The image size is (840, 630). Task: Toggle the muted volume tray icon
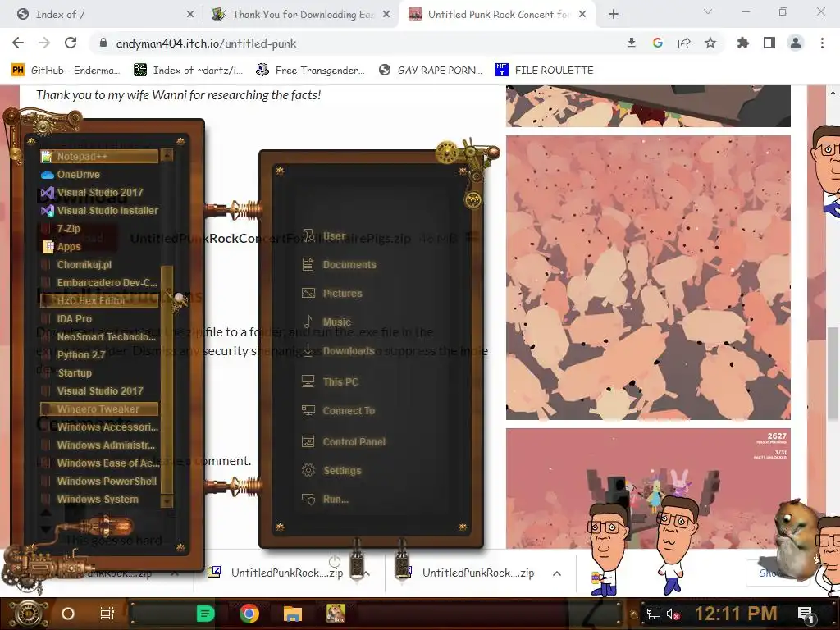(x=673, y=614)
